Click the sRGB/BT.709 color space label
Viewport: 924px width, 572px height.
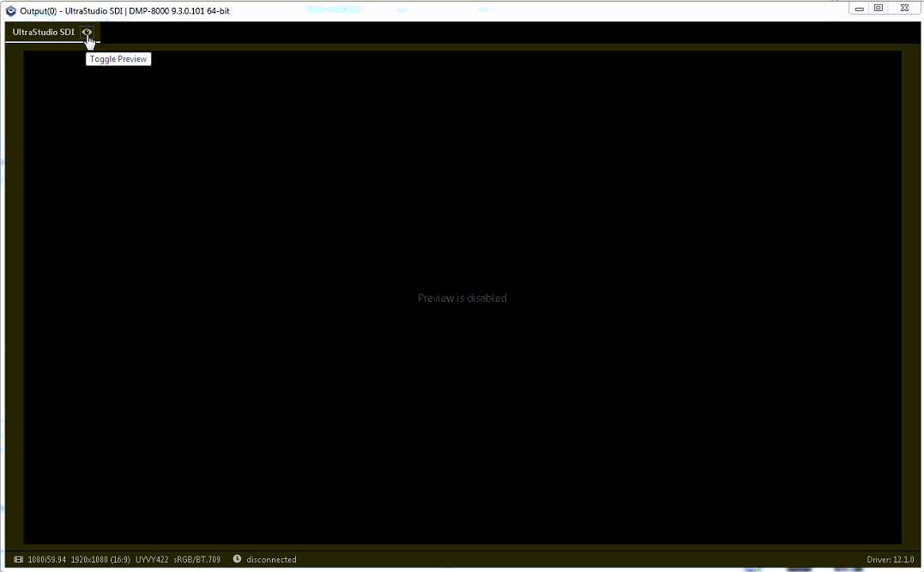click(x=196, y=559)
